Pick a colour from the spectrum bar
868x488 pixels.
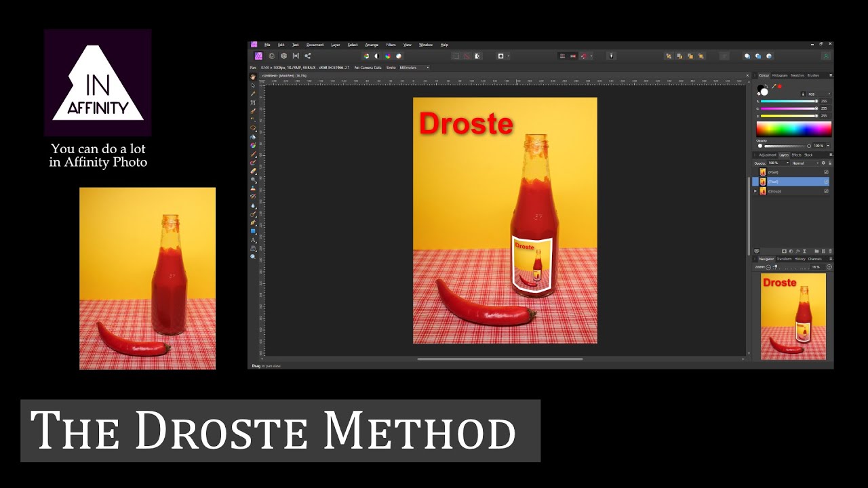(794, 129)
